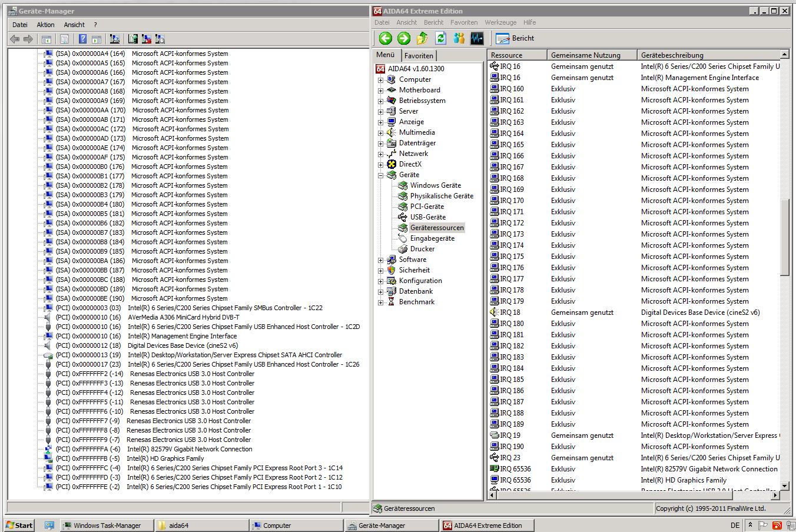Click the Bericht report button
Image resolution: width=796 pixels, height=532 pixels.
[515, 38]
